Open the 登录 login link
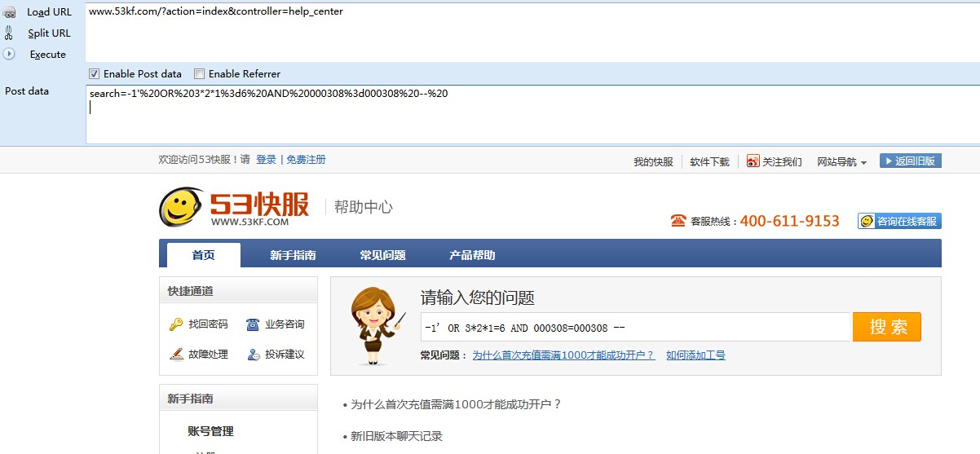The width and height of the screenshot is (980, 454). pyautogui.click(x=266, y=160)
